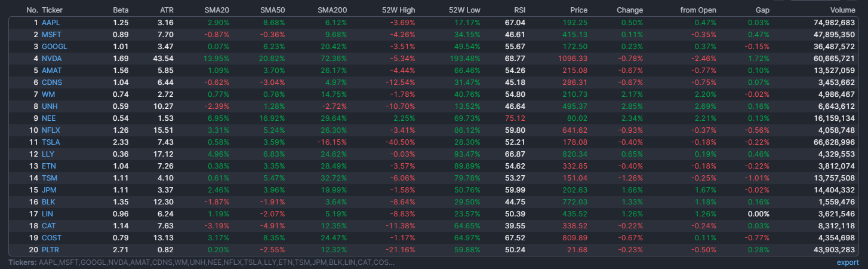This screenshot has height=269, width=868.
Task: Sort table by SMA50 column header
Action: pyautogui.click(x=273, y=10)
